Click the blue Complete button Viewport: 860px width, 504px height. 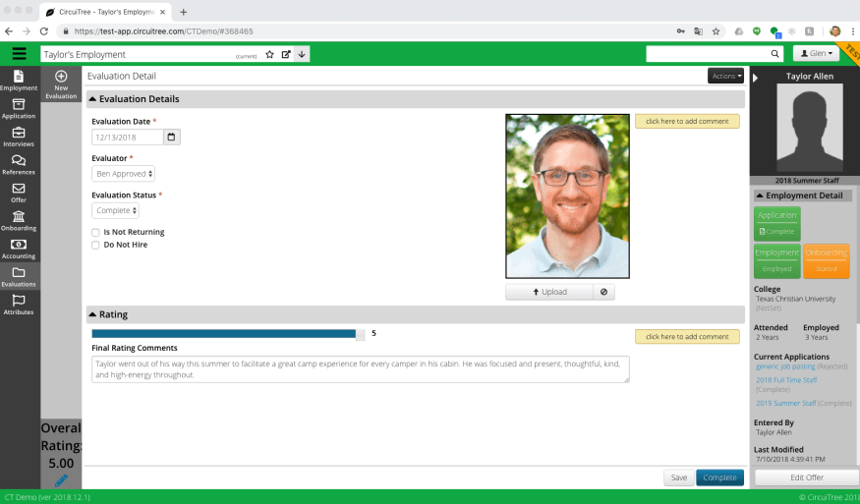point(719,477)
